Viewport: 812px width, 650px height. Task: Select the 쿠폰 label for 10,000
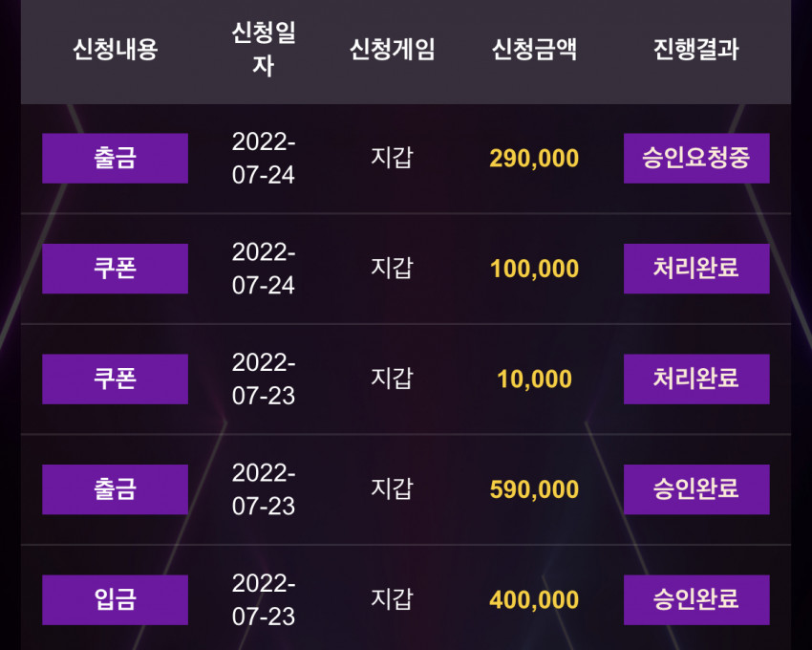[115, 379]
